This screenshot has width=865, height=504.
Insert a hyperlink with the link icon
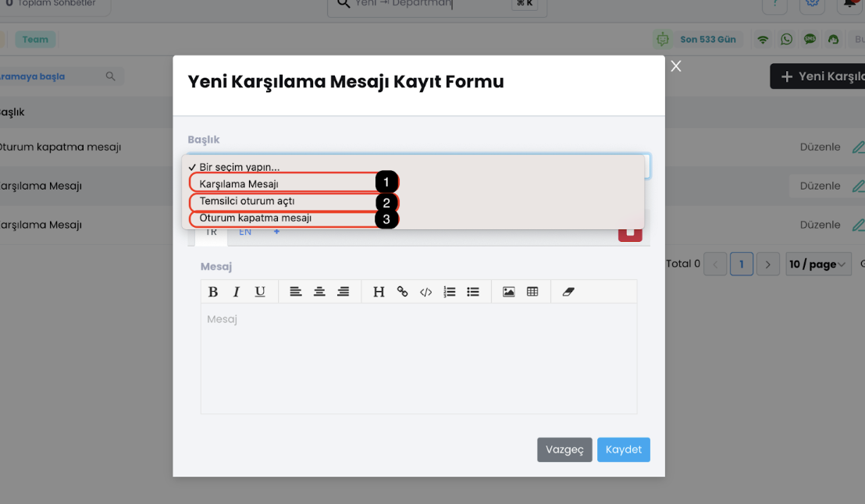(402, 291)
